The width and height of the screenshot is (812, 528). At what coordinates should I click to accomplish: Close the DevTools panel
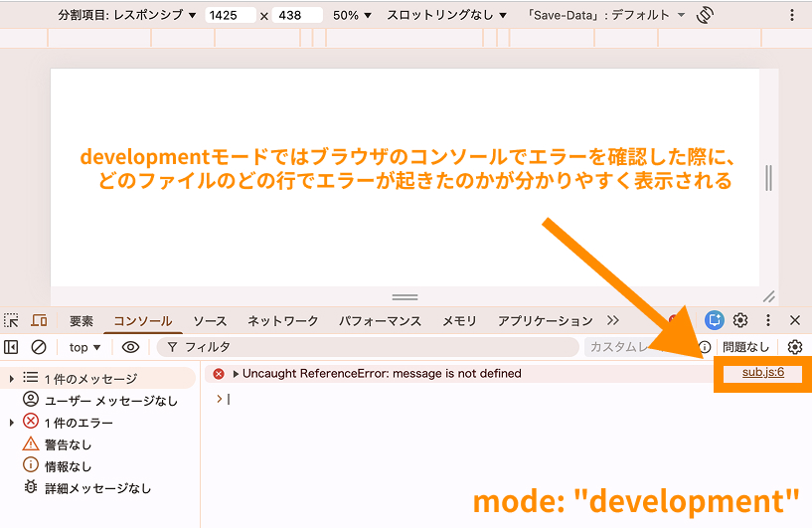795,320
